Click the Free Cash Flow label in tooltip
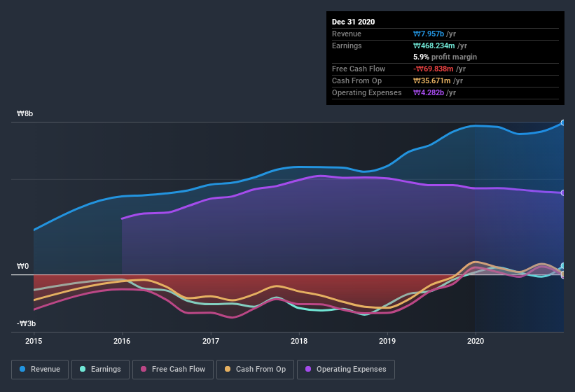The width and height of the screenshot is (575, 392). pyautogui.click(x=359, y=69)
